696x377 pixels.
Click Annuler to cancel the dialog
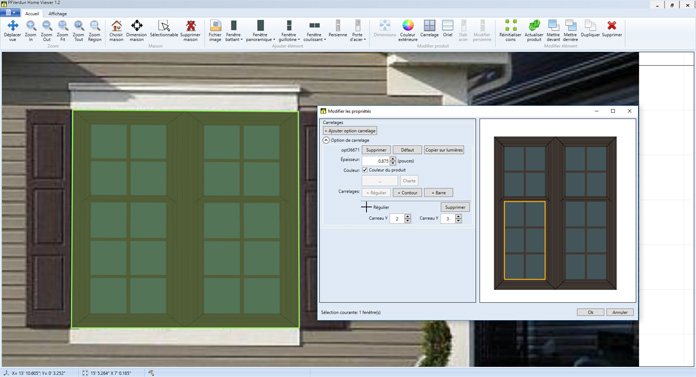(620, 312)
